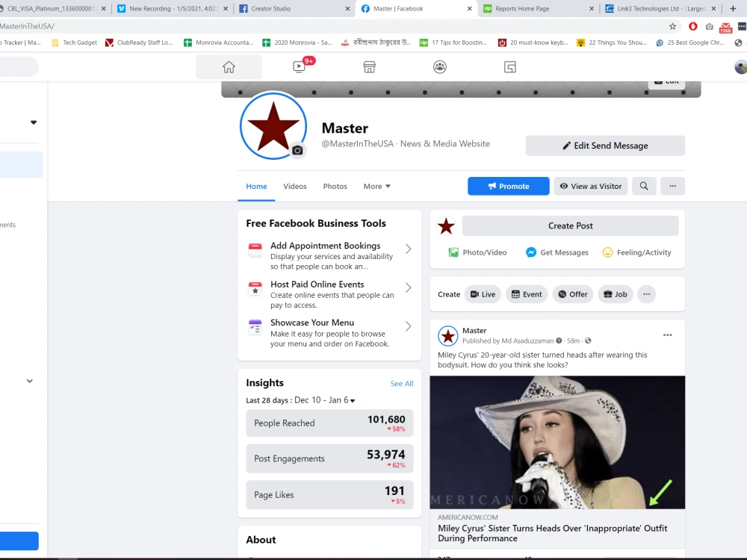Viewport: 747px width, 560px height.
Task: Close the Master | Facebook browser tab
Action: pyautogui.click(x=469, y=8)
